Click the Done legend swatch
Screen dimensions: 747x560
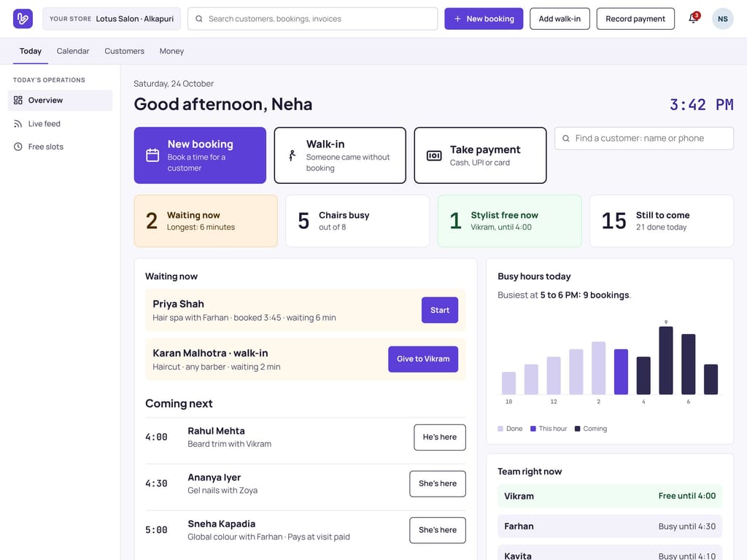pyautogui.click(x=500, y=429)
